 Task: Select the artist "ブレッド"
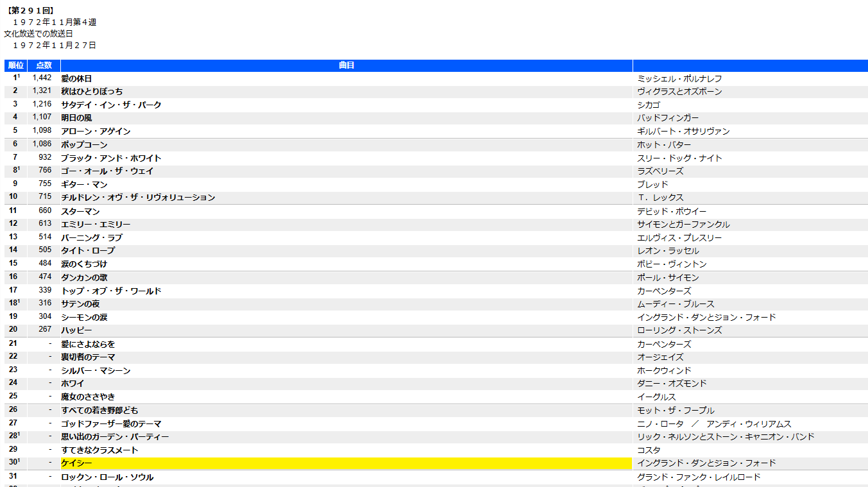652,185
